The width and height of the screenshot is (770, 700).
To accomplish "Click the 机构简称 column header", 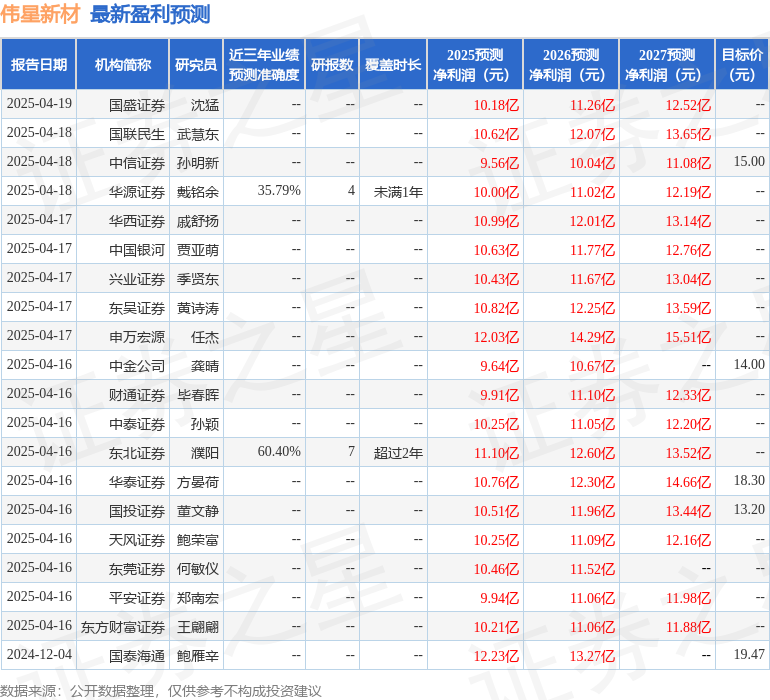I will pos(123,65).
